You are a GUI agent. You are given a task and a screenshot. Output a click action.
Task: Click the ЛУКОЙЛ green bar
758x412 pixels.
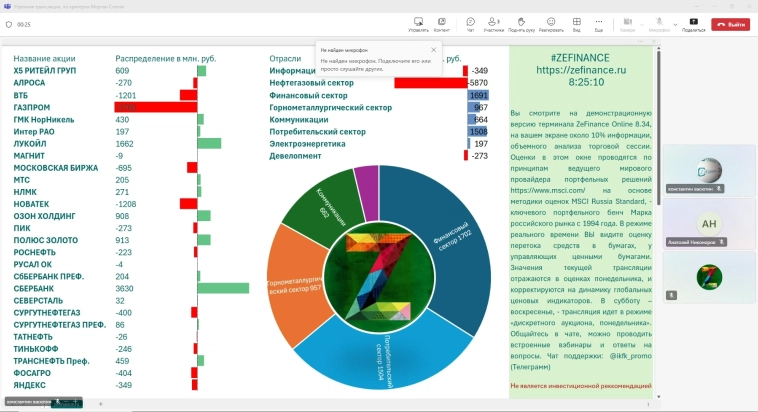click(209, 144)
